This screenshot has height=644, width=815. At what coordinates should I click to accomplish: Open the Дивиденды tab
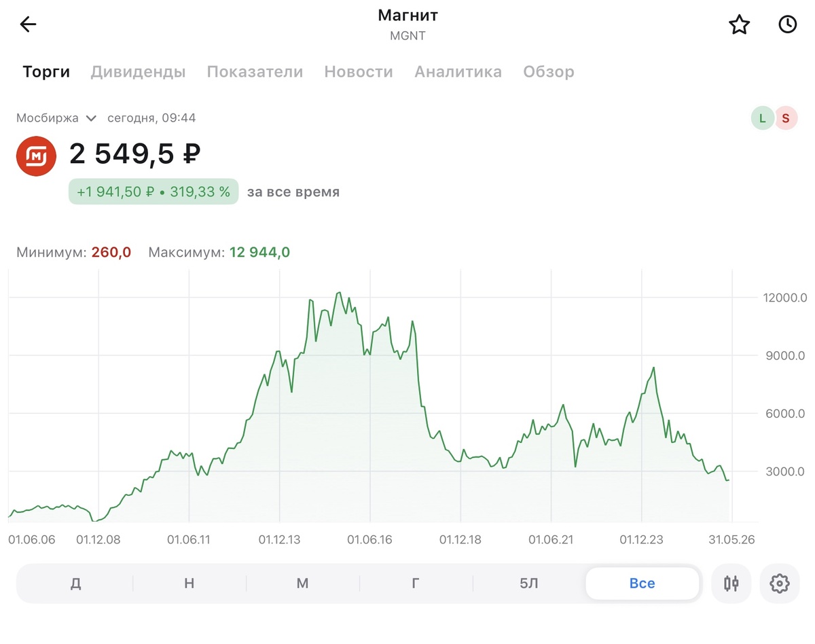(139, 72)
